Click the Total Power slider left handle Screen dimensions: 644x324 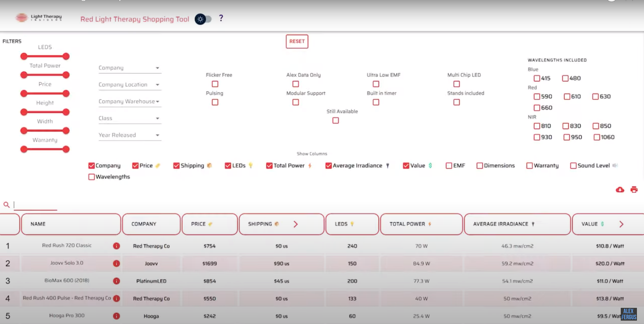coord(24,75)
